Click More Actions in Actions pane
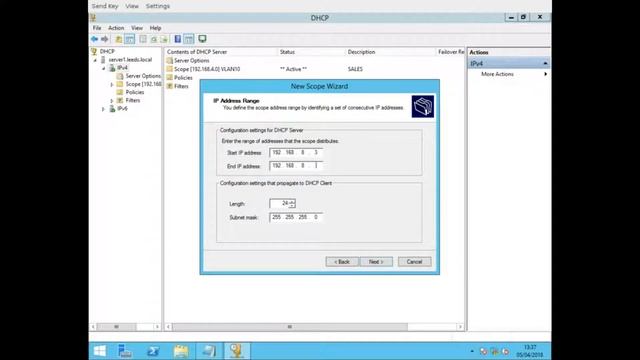Viewport: 640px width, 360px height. [x=497, y=74]
